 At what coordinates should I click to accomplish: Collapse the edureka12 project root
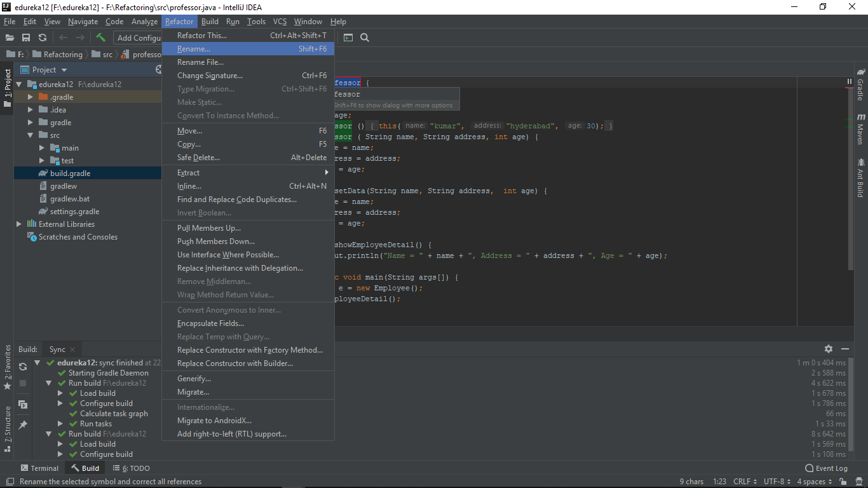click(18, 84)
